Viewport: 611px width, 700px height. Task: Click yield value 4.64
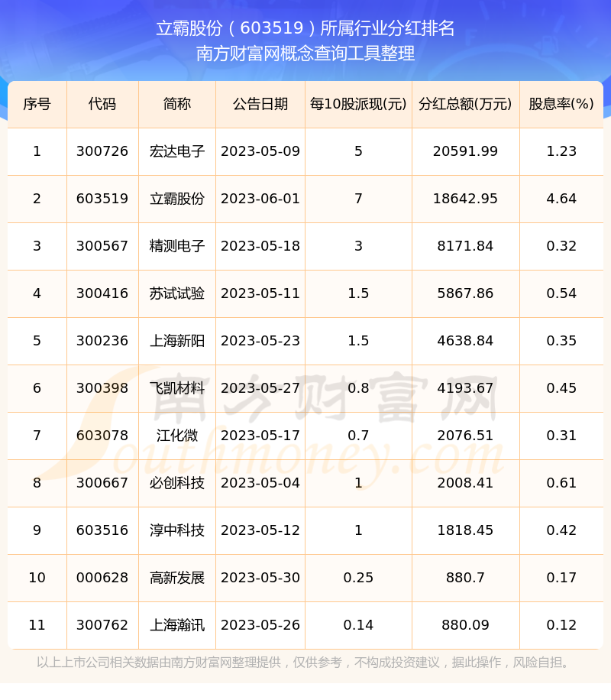click(x=561, y=199)
